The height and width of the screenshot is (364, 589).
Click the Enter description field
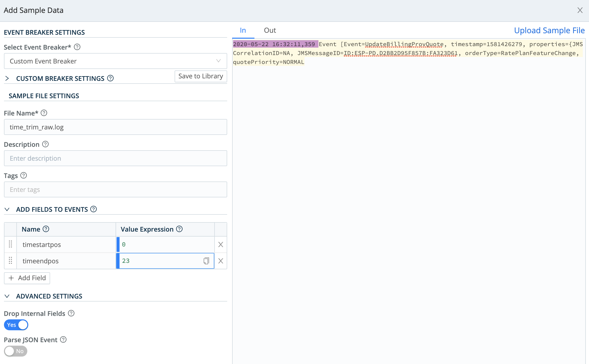(x=115, y=158)
